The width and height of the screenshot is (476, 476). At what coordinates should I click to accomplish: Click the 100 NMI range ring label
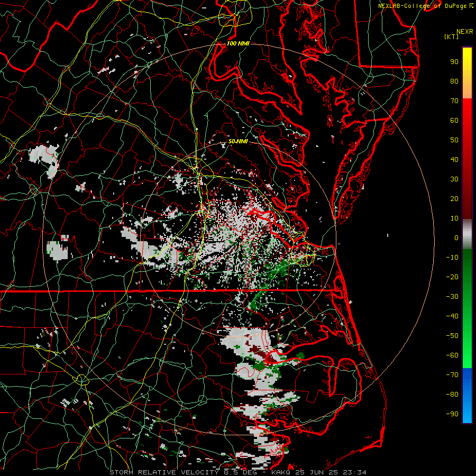(238, 43)
